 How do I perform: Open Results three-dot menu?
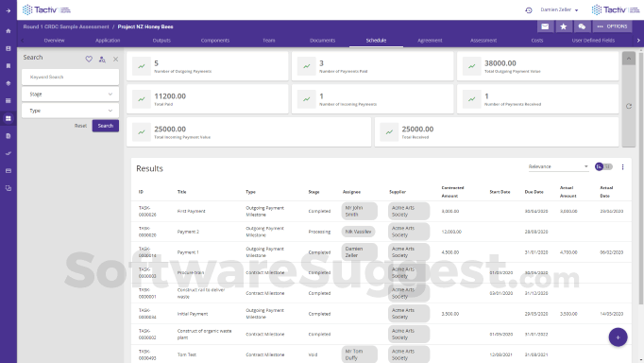tap(622, 167)
